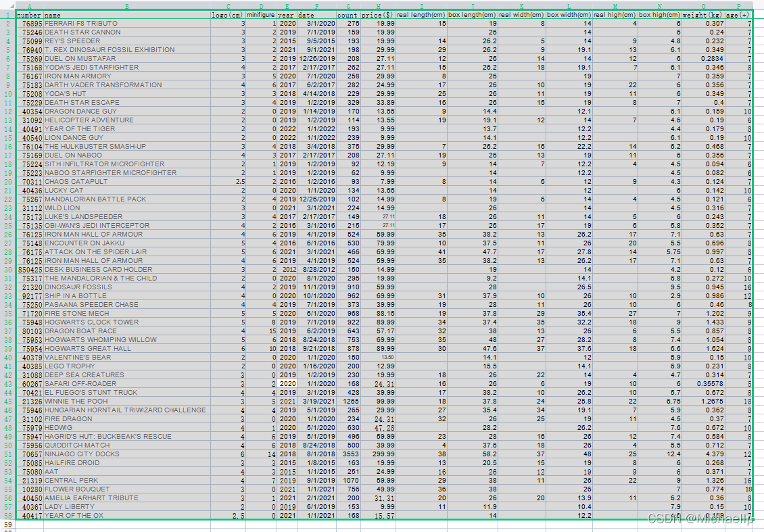Click the "real width(cm)" header cell
The width and height of the screenshot is (764, 532).
coord(522,15)
